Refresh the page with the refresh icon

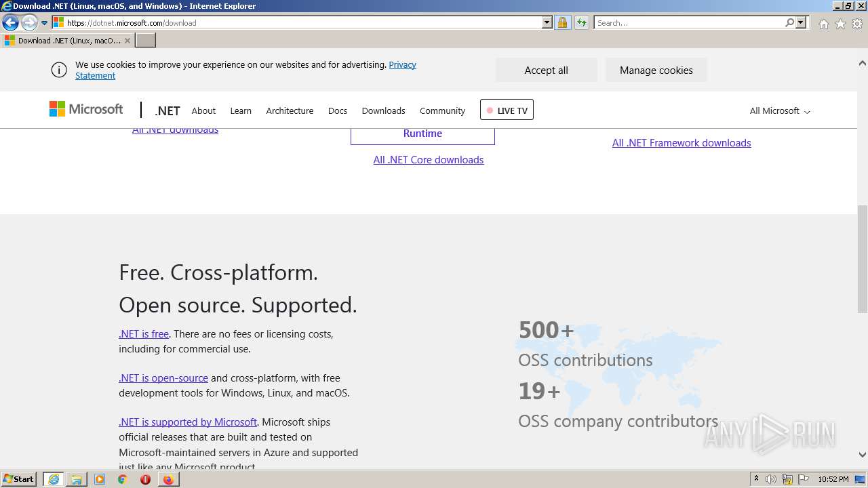click(582, 22)
